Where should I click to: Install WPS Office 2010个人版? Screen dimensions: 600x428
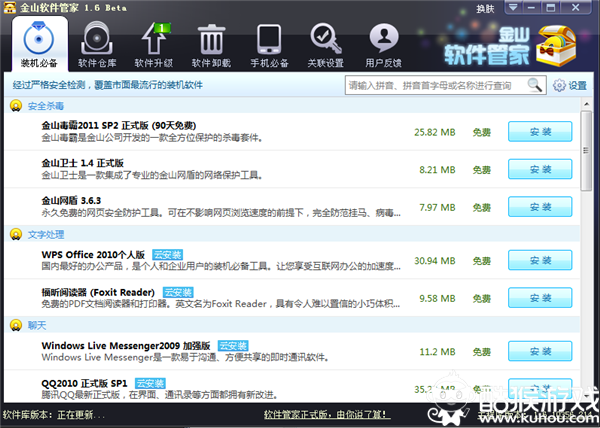(540, 260)
